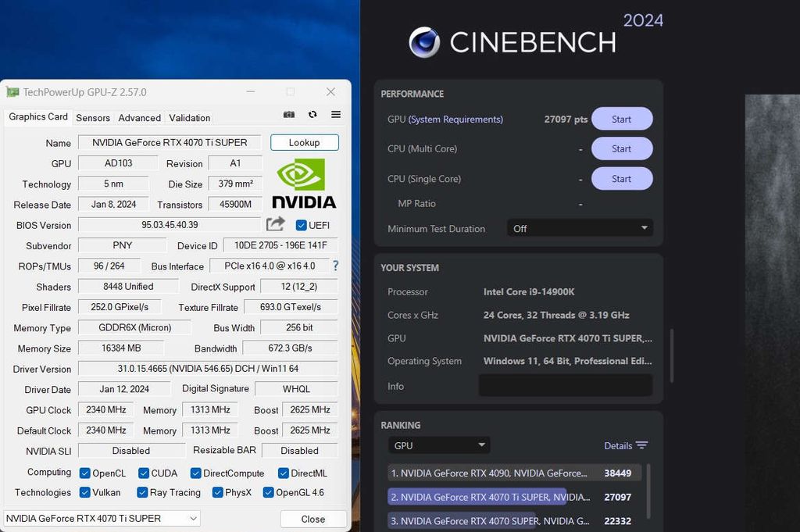The width and height of the screenshot is (800, 532).
Task: Open the GPU-Z hamburger menu
Action: coord(335,114)
